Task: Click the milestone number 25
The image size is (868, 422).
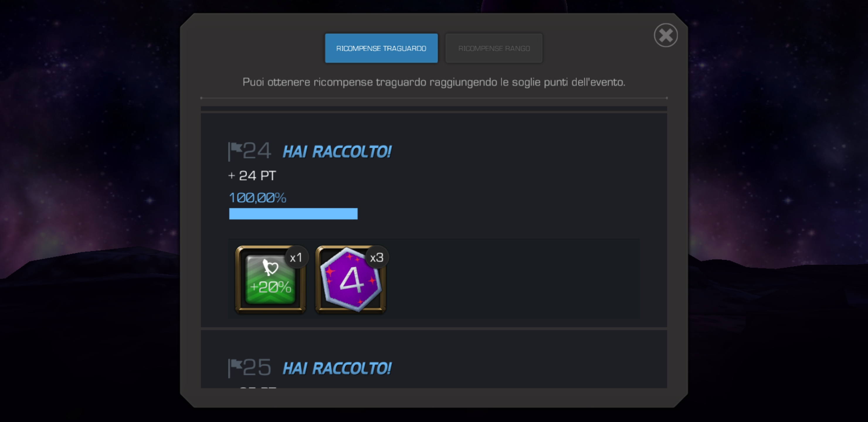Action: [257, 367]
